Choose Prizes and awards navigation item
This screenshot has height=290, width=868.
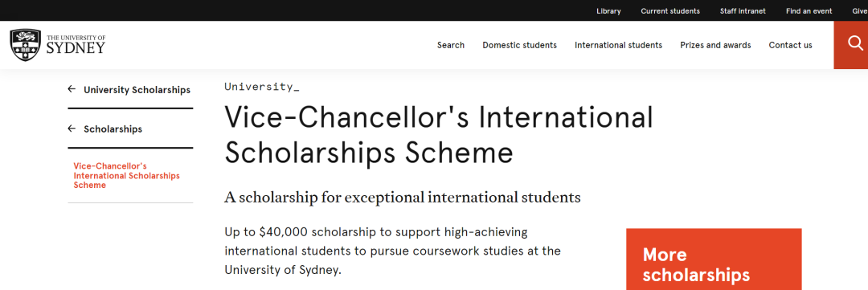715,45
